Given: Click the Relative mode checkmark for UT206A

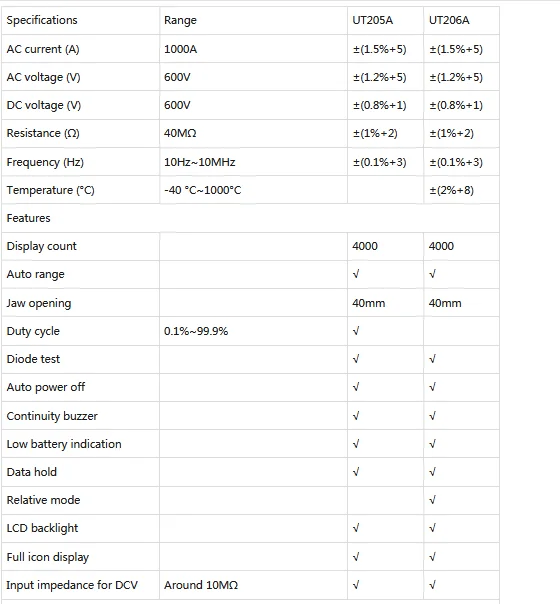Looking at the screenshot, I should click(x=433, y=500).
